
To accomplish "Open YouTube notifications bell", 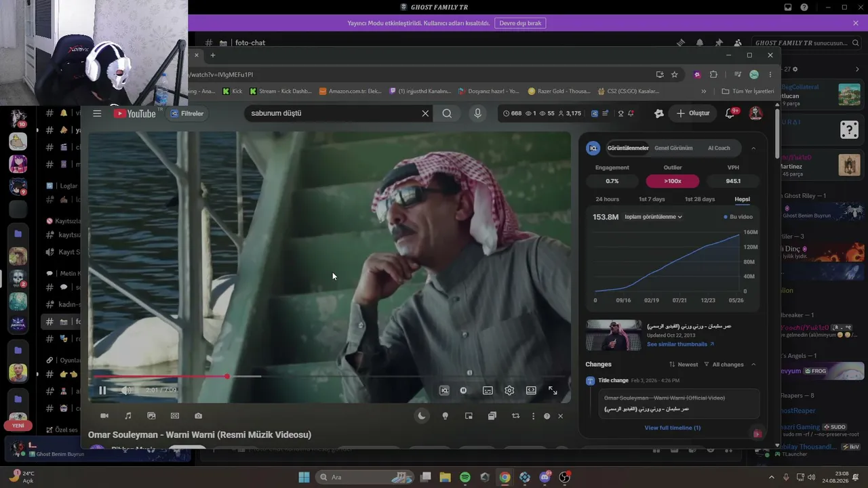I will point(730,113).
